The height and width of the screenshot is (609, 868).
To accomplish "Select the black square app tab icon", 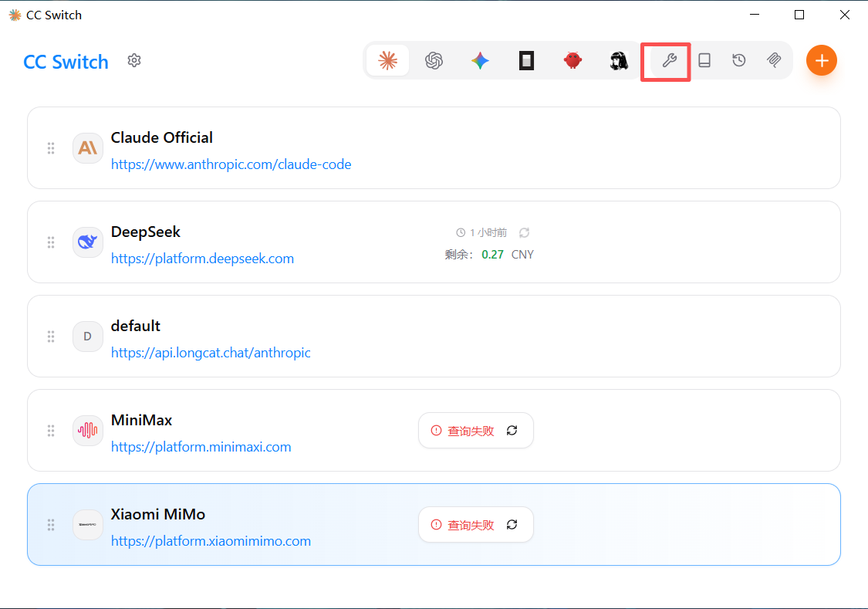I will [526, 60].
